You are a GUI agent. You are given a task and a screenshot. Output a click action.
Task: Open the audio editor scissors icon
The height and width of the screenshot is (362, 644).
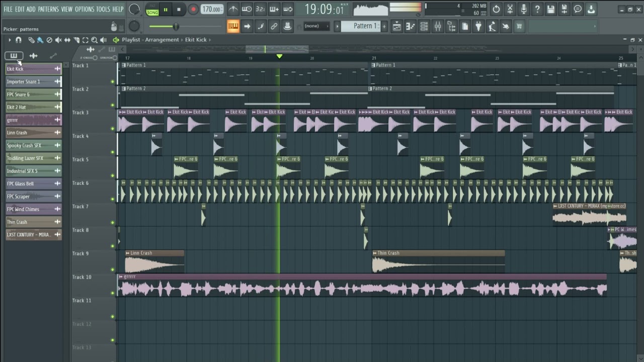pyautogui.click(x=510, y=9)
